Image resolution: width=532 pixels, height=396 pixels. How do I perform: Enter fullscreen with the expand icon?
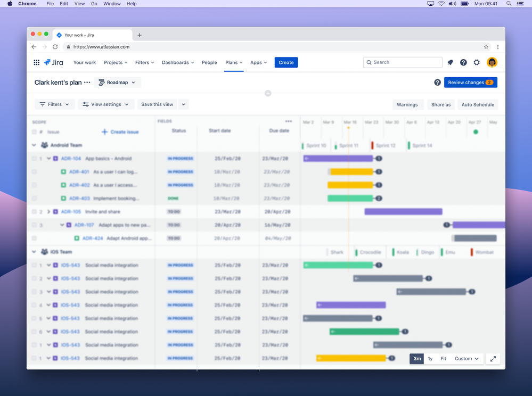click(x=493, y=359)
